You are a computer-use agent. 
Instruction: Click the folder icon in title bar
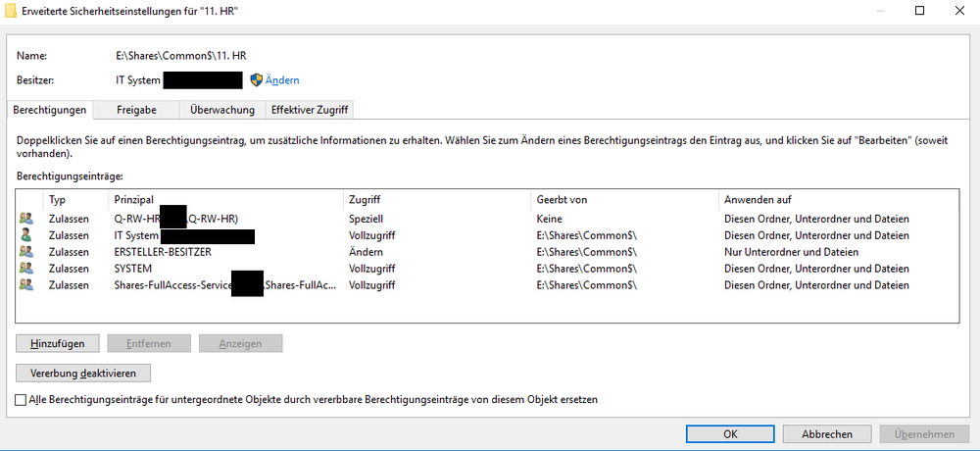pos(11,10)
